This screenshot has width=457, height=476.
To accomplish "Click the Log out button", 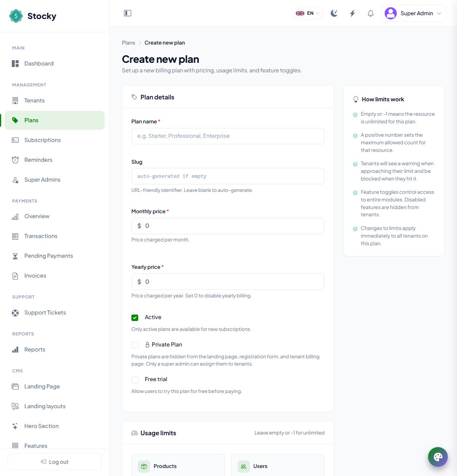I will tap(54, 462).
